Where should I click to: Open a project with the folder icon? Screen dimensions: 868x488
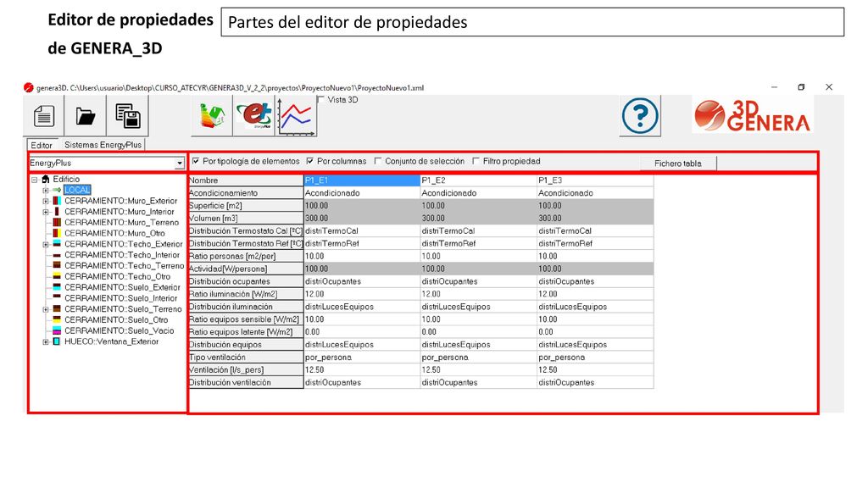click(x=86, y=115)
